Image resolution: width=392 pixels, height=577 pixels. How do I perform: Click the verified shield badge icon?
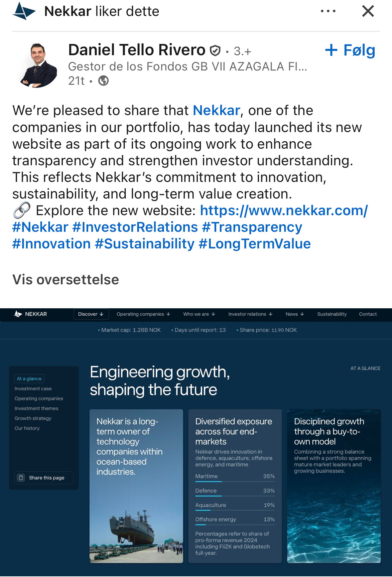[x=215, y=51]
